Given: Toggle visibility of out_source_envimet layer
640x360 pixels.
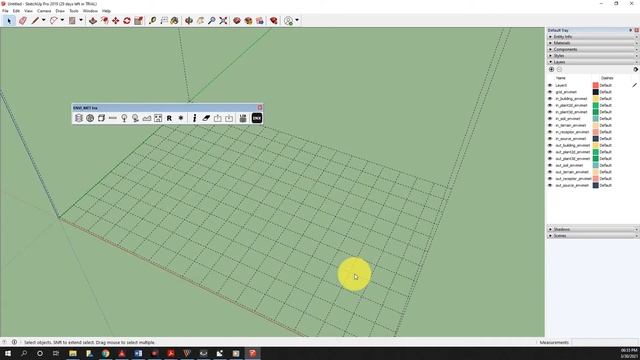Looking at the screenshot, I should tap(550, 185).
